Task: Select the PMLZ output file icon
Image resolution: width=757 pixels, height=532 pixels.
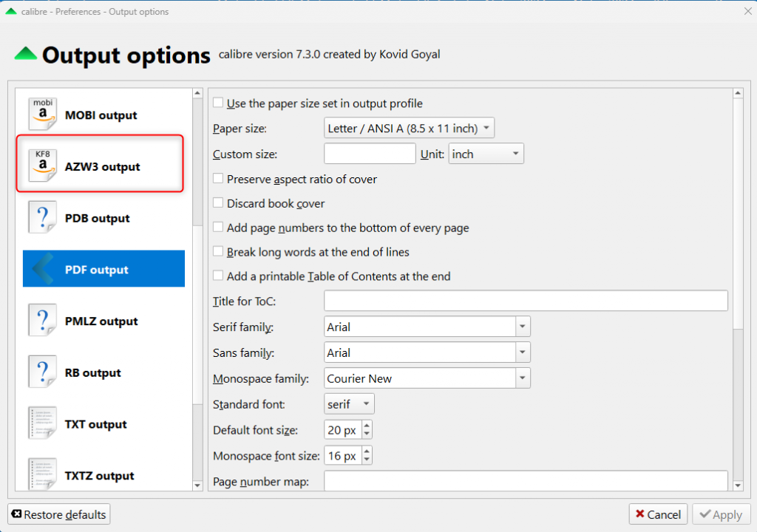Action: click(x=42, y=321)
